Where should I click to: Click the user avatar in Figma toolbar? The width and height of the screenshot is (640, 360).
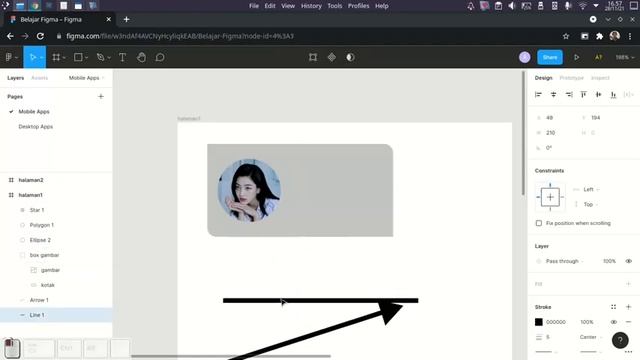tap(525, 57)
